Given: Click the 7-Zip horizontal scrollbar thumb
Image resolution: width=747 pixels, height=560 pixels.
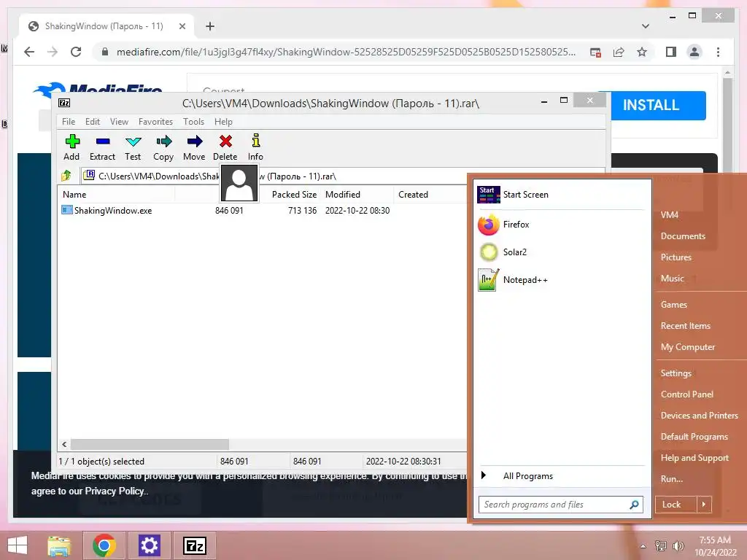Looking at the screenshot, I should coord(150,444).
